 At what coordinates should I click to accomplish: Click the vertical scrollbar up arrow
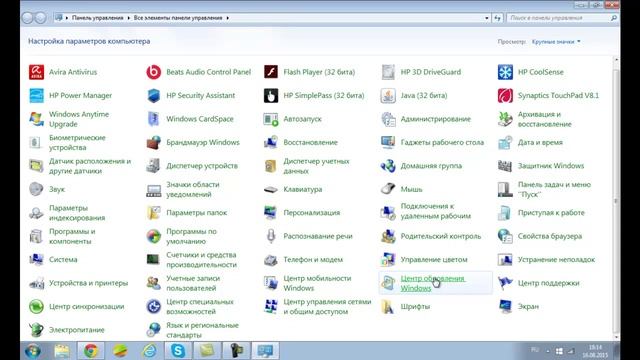(616, 60)
